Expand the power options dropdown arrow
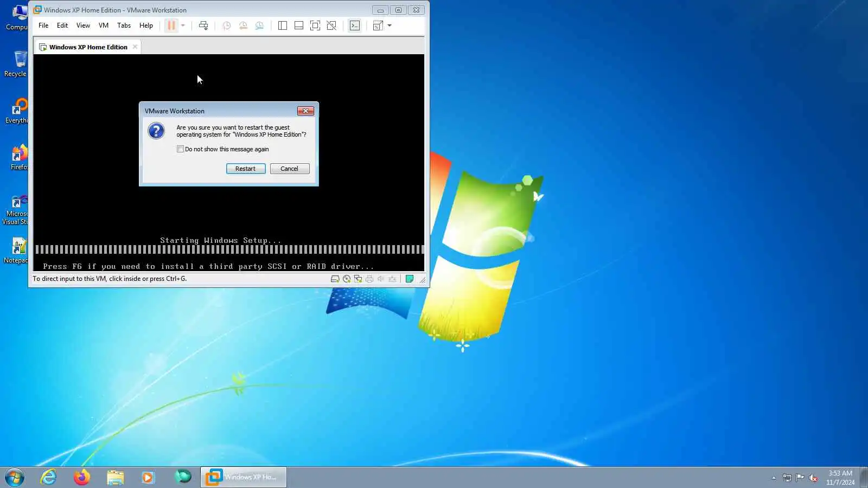The height and width of the screenshot is (488, 868). click(183, 25)
